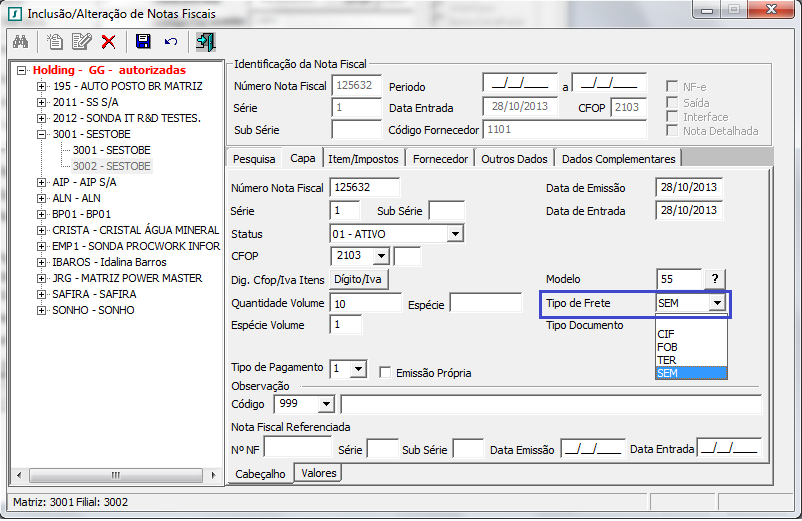This screenshot has height=521, width=802.
Task: Expand the 195 - AUTO POSTO BR MATRIZ node
Action: click(x=42, y=87)
